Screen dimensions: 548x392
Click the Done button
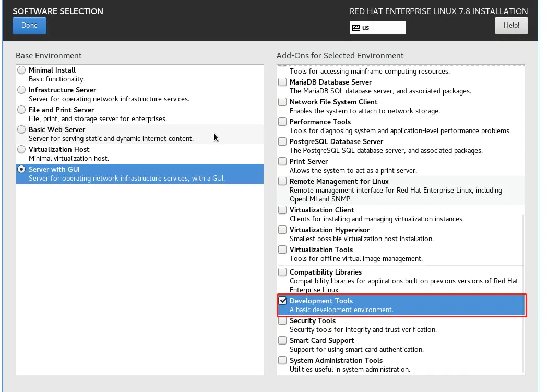click(29, 26)
